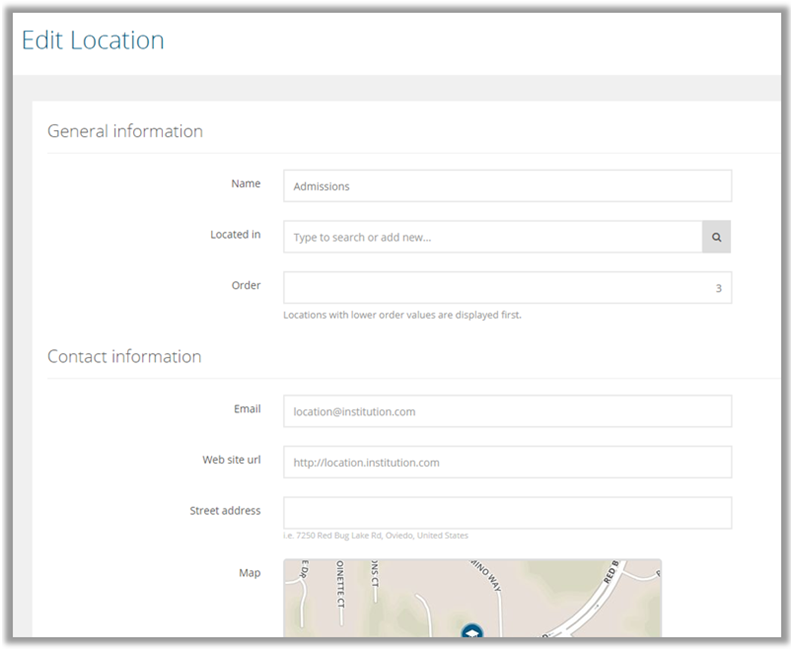Click the Edit Location page heading
The width and height of the screenshot is (794, 649).
93,40
